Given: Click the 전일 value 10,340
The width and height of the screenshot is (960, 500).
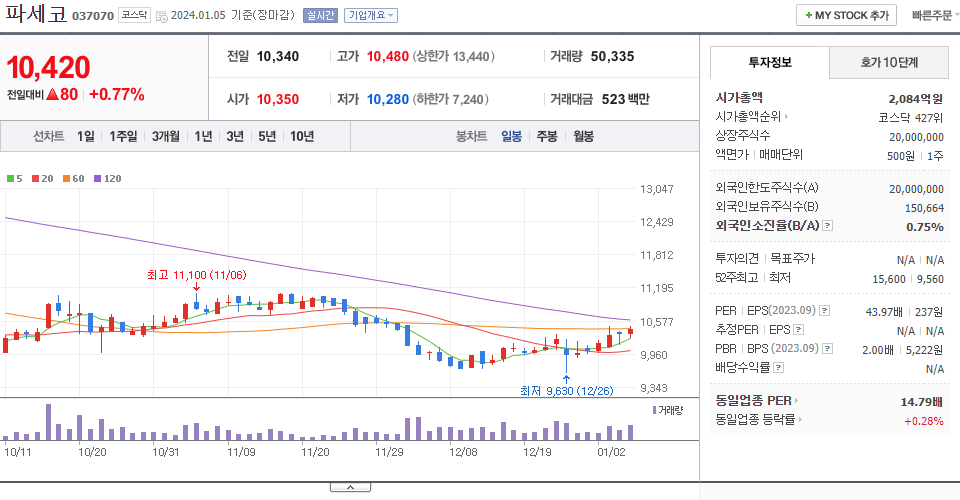Looking at the screenshot, I should point(278,56).
